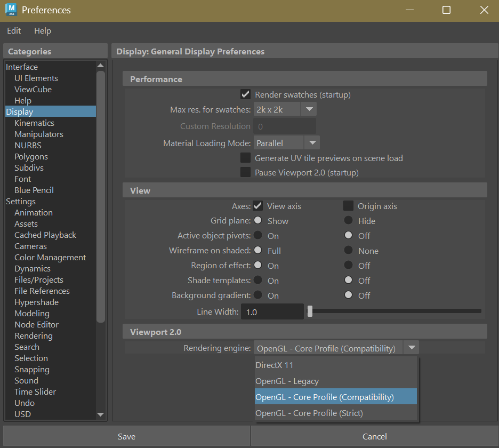Turn Active object pivots On
Screen dimensions: 499x448
coord(258,235)
